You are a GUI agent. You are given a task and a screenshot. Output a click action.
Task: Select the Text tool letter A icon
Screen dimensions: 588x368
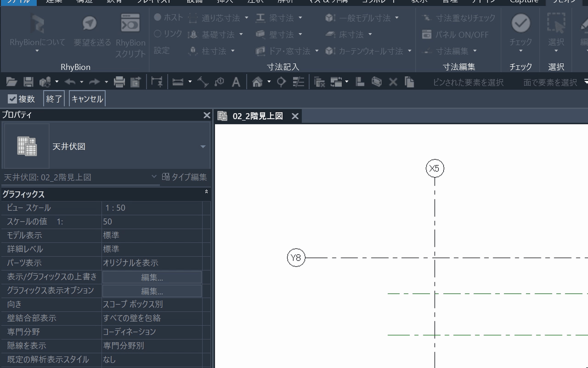236,82
